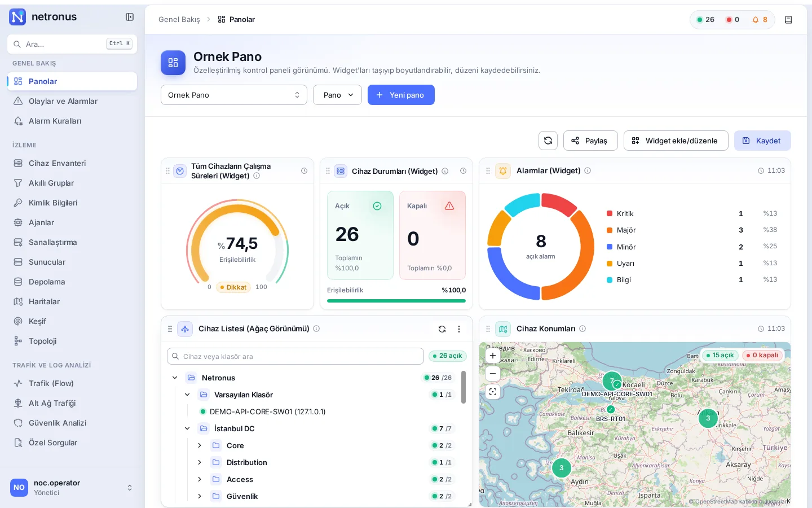This screenshot has height=508, width=812.
Task: Click map cluster marker near Aydın
Action: pyautogui.click(x=561, y=468)
